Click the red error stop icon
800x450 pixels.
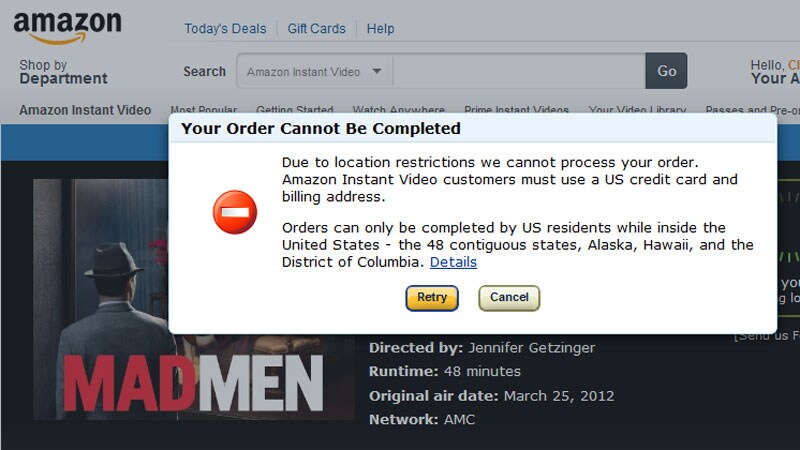[x=235, y=212]
